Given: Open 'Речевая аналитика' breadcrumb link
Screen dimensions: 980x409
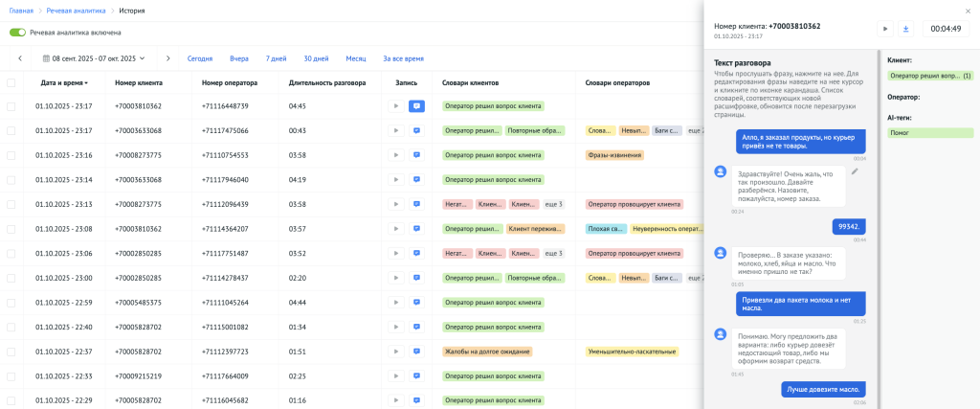Looking at the screenshot, I should click(x=78, y=10).
